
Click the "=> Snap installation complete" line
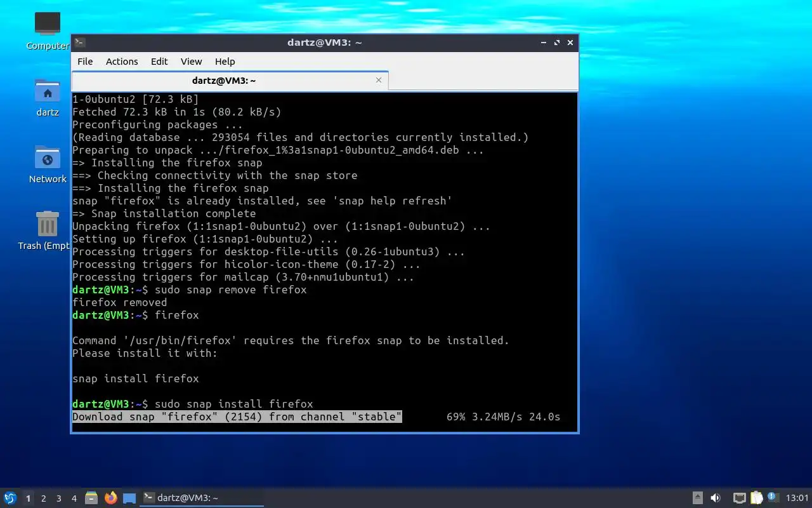click(164, 213)
